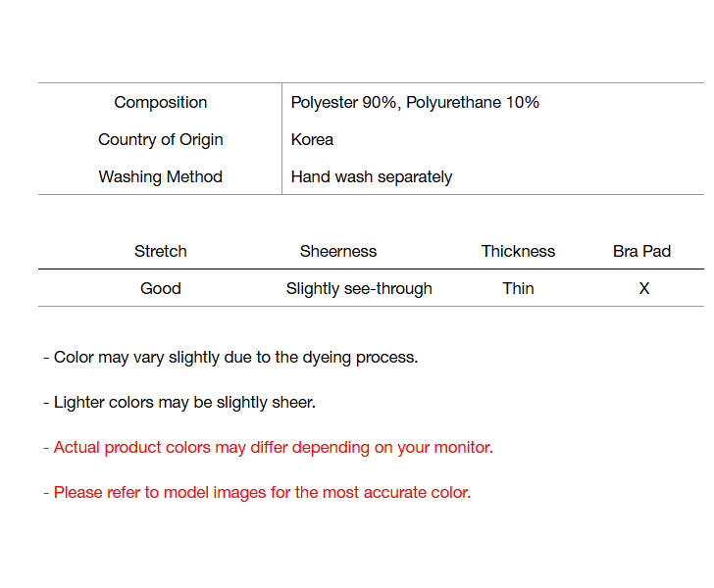Select the Good stretch value
The height and width of the screenshot is (588, 714).
[160, 288]
